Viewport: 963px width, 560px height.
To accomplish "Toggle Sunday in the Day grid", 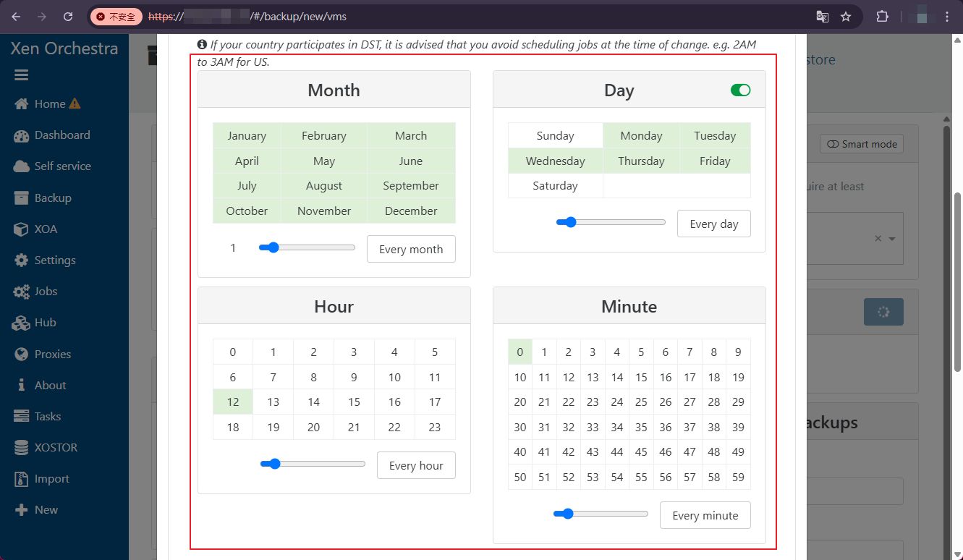I will (556, 135).
